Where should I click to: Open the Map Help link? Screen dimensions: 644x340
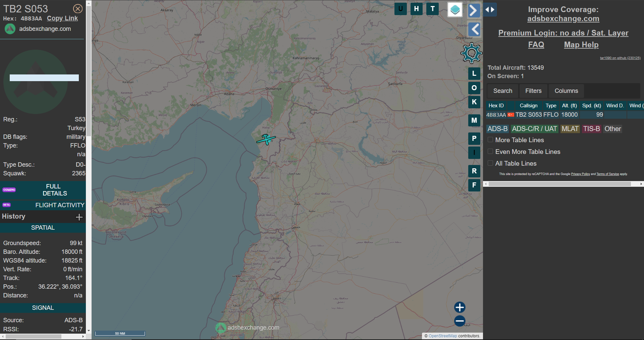(x=581, y=45)
